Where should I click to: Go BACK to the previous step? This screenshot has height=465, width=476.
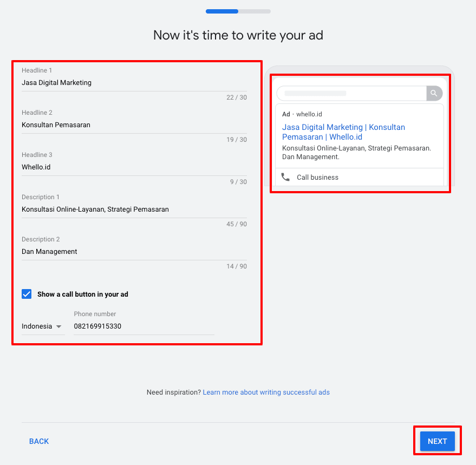(39, 441)
